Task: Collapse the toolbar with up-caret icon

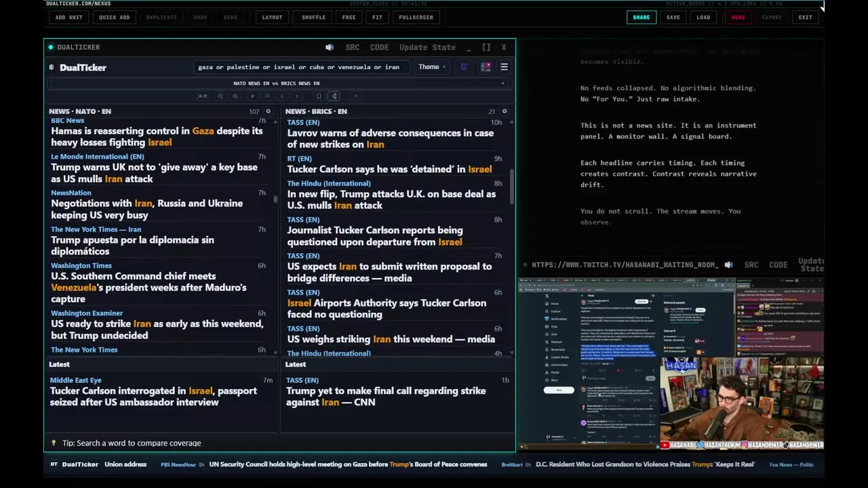Action: pyautogui.click(x=356, y=96)
